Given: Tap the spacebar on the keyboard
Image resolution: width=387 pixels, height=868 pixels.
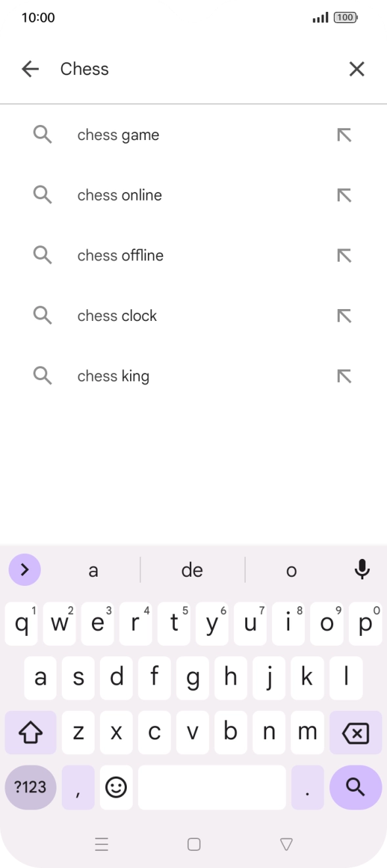Looking at the screenshot, I should coord(212,787).
